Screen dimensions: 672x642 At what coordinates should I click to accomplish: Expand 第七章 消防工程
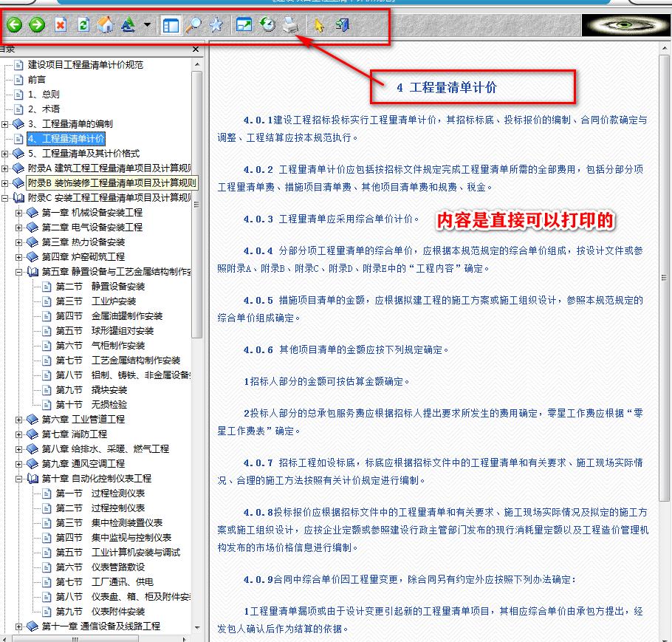tap(18, 434)
